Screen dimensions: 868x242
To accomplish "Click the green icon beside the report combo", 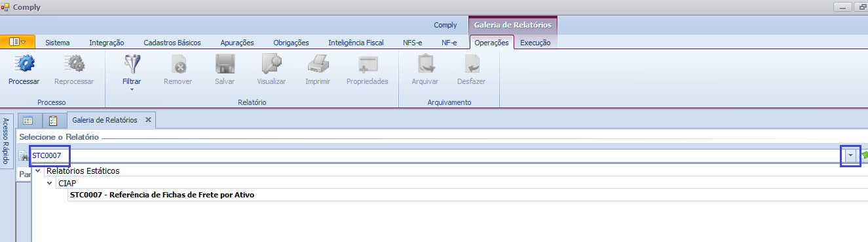I will (864, 155).
